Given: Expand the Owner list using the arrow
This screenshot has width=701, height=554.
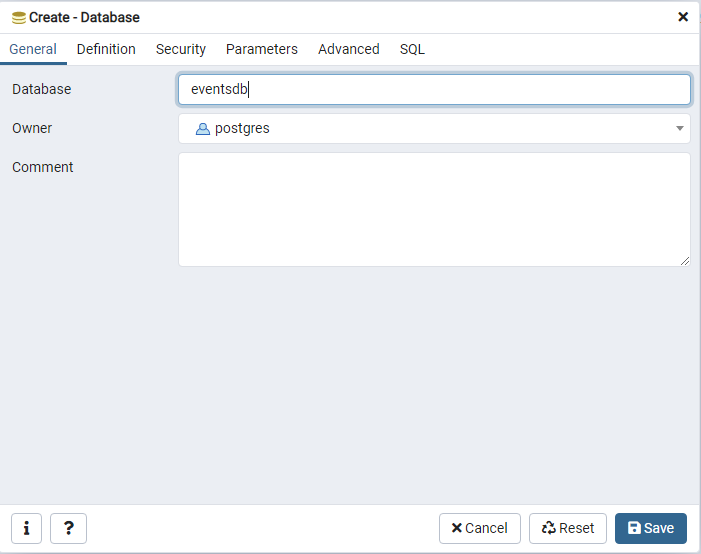Looking at the screenshot, I should coord(680,129).
